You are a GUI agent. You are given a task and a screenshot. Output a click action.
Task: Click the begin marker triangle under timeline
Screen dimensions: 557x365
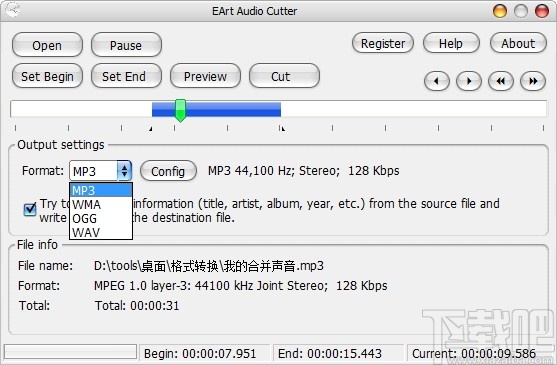151,129
